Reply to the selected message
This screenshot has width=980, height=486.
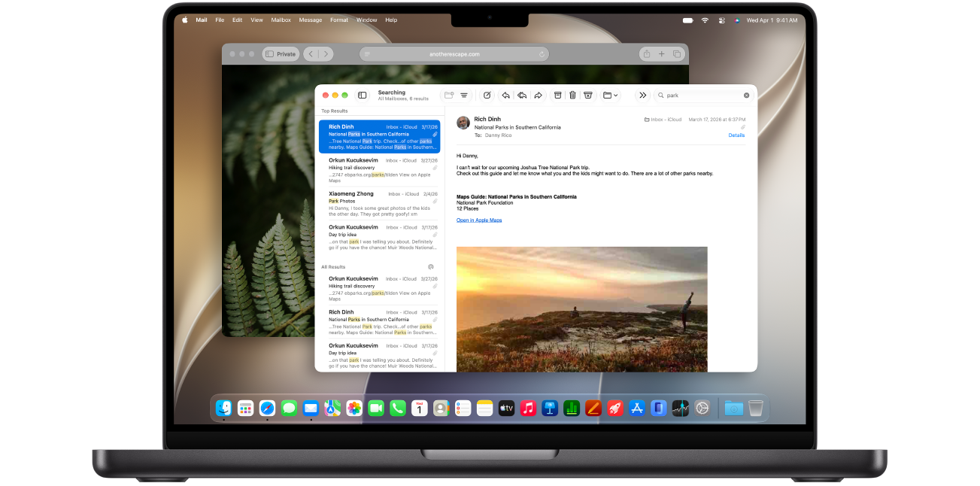tap(505, 96)
